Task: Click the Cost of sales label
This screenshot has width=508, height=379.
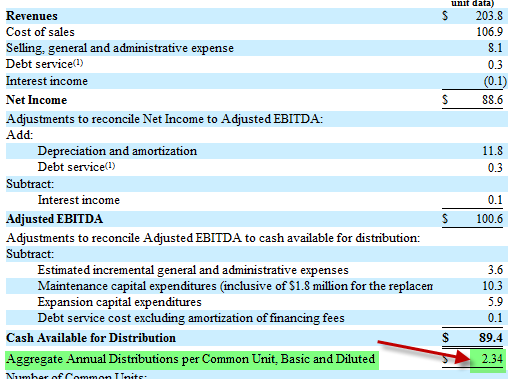Action: [x=40, y=32]
